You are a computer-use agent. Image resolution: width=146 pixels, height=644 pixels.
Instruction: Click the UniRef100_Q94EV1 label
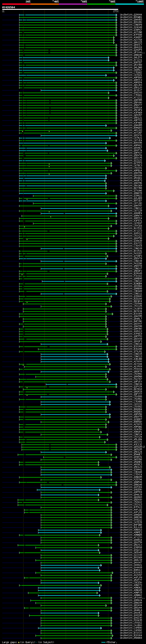click(x=131, y=457)
